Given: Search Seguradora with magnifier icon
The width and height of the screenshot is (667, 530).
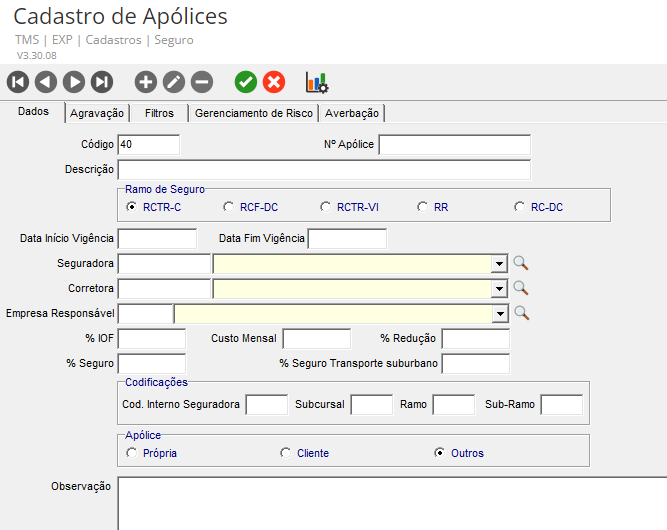Looking at the screenshot, I should tap(520, 263).
